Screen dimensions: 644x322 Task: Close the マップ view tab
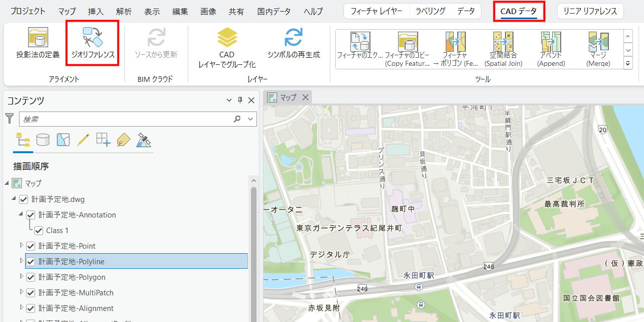pos(305,97)
